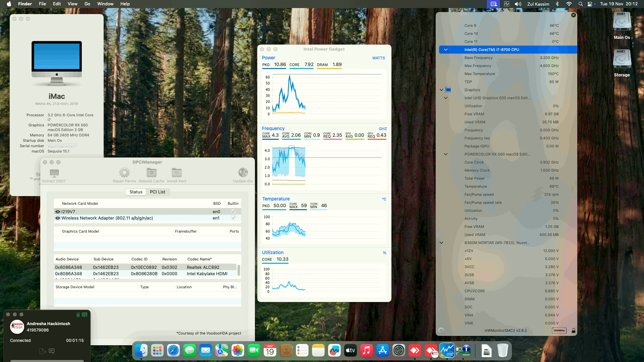The height and width of the screenshot is (362, 644).
Task: Open the Music app in Dock
Action: pyautogui.click(x=367, y=350)
